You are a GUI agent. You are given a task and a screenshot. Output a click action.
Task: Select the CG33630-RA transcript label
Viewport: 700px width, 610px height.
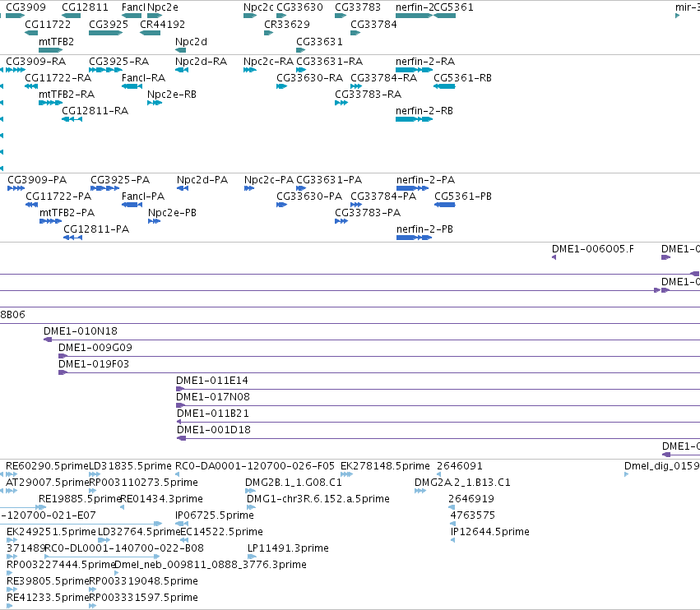pos(309,78)
